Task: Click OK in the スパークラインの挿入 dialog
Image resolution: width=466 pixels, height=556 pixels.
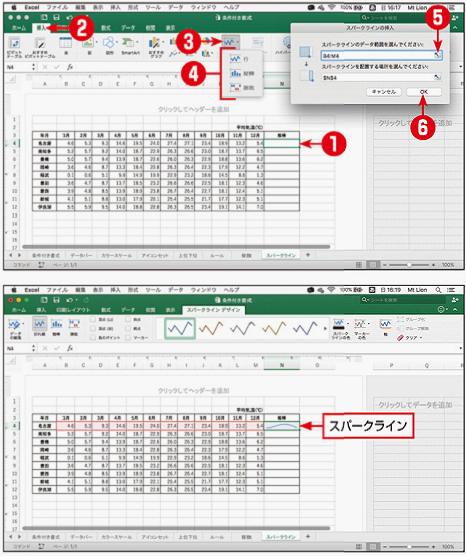Action: [424, 92]
